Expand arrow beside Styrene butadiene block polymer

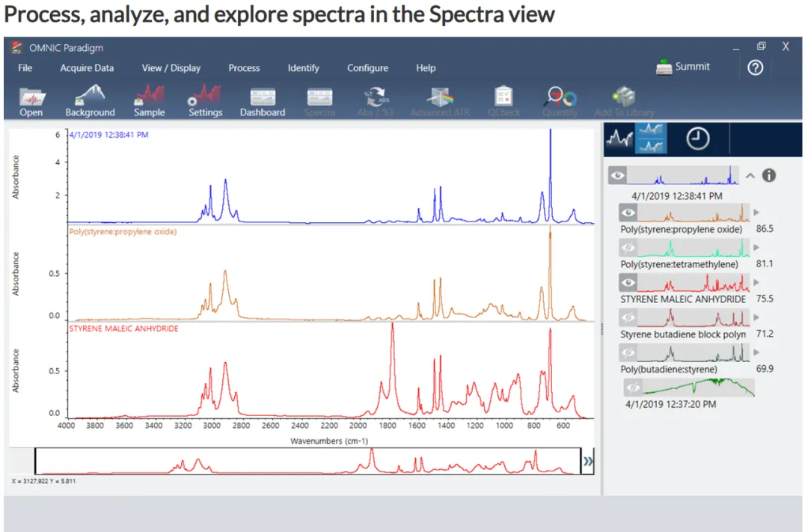(756, 317)
